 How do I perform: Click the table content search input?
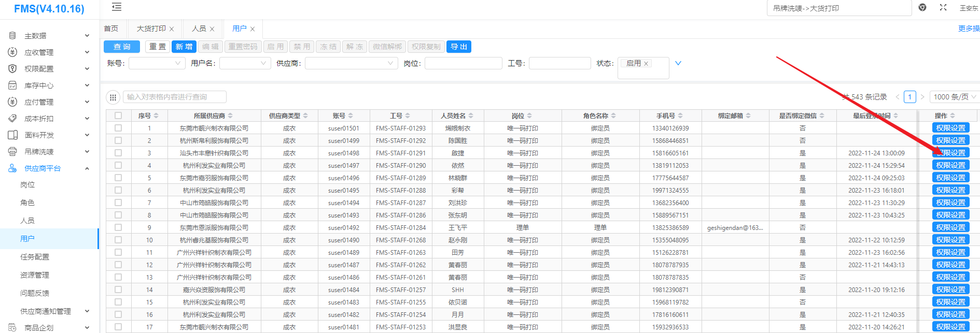click(175, 97)
